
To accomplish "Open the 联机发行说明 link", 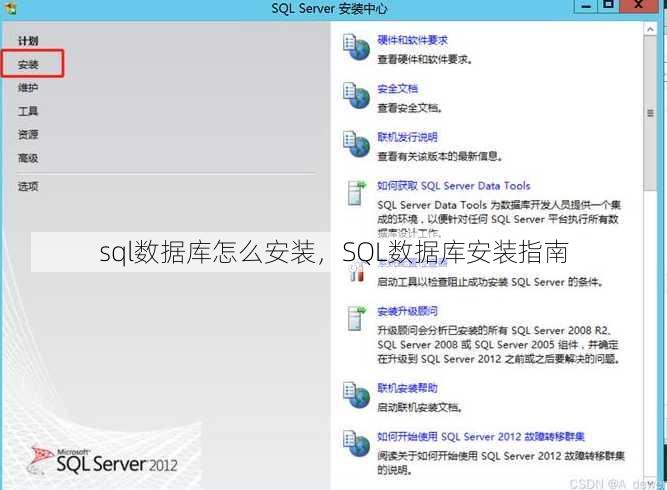I will click(x=407, y=137).
